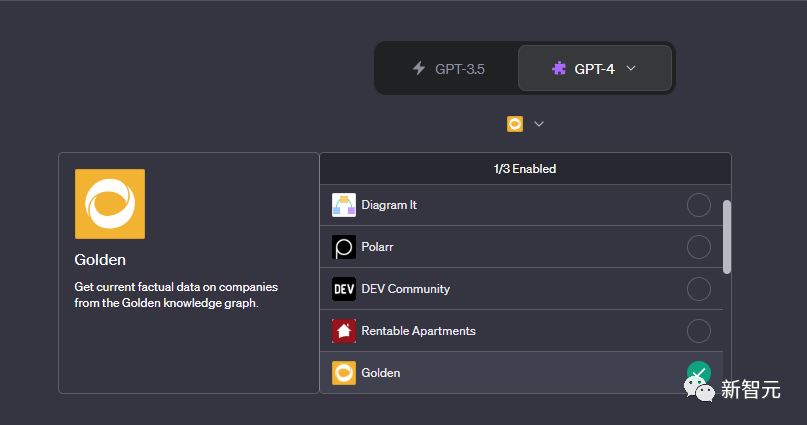Expand the GPT-4 model dropdown chevron

[631, 69]
